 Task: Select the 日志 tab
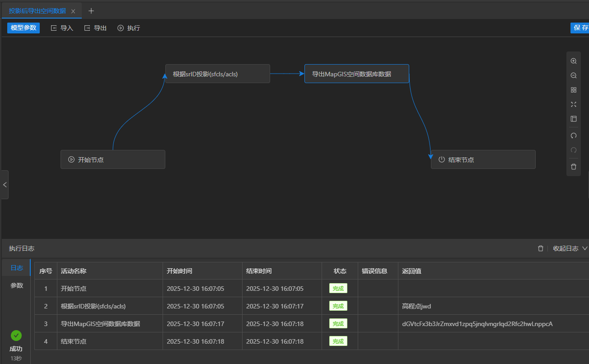click(x=17, y=268)
